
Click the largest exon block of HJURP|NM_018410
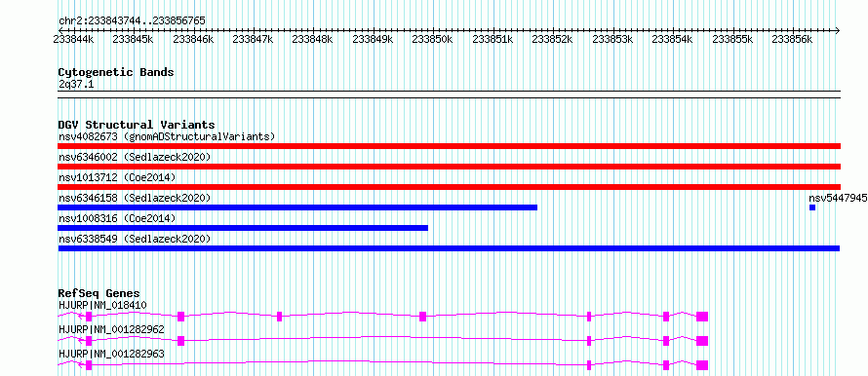pyautogui.click(x=702, y=317)
